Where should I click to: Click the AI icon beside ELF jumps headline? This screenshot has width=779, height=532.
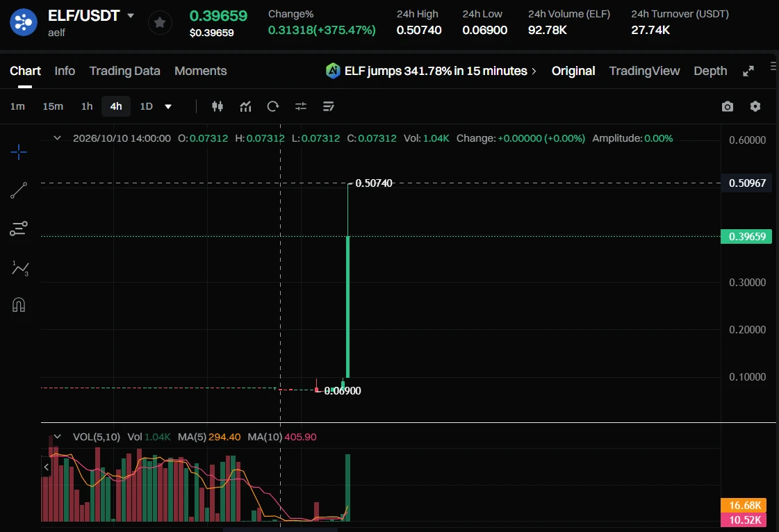pos(332,71)
